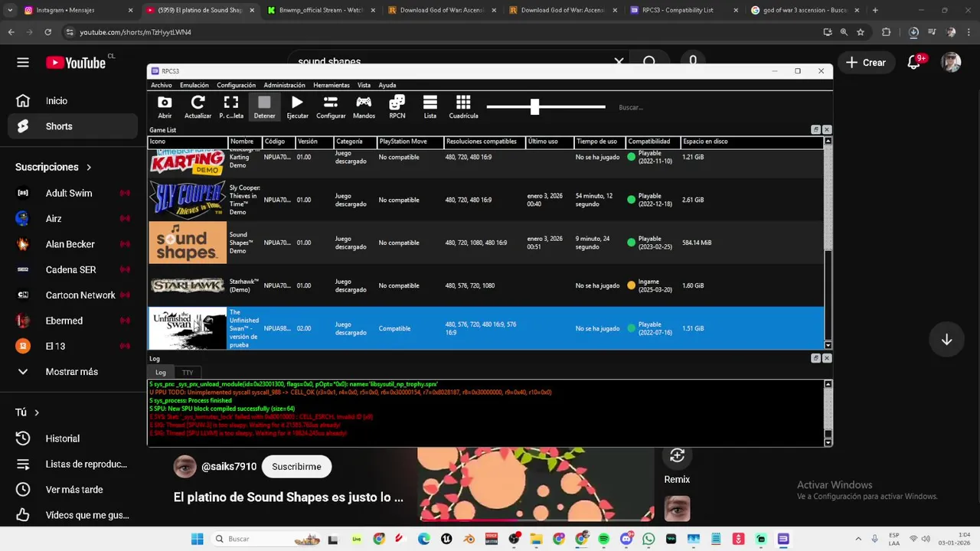Go to next Short with down arrow
This screenshot has width=980, height=551.
(946, 340)
